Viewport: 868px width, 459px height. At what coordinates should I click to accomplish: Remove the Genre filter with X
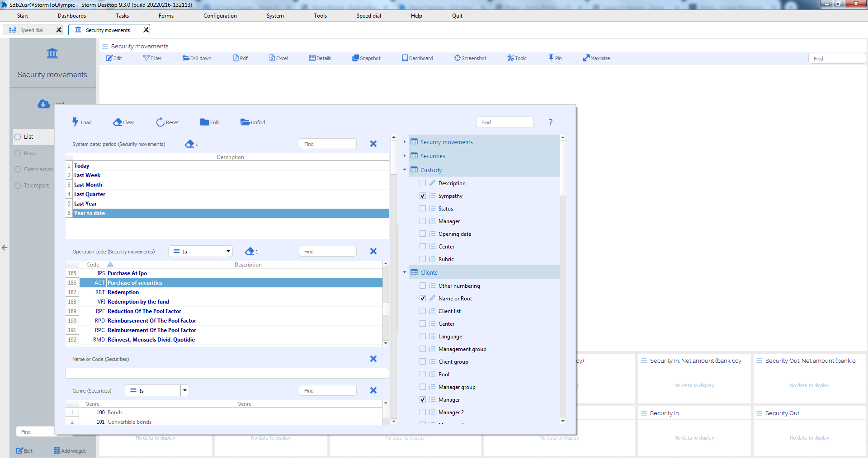pos(373,390)
